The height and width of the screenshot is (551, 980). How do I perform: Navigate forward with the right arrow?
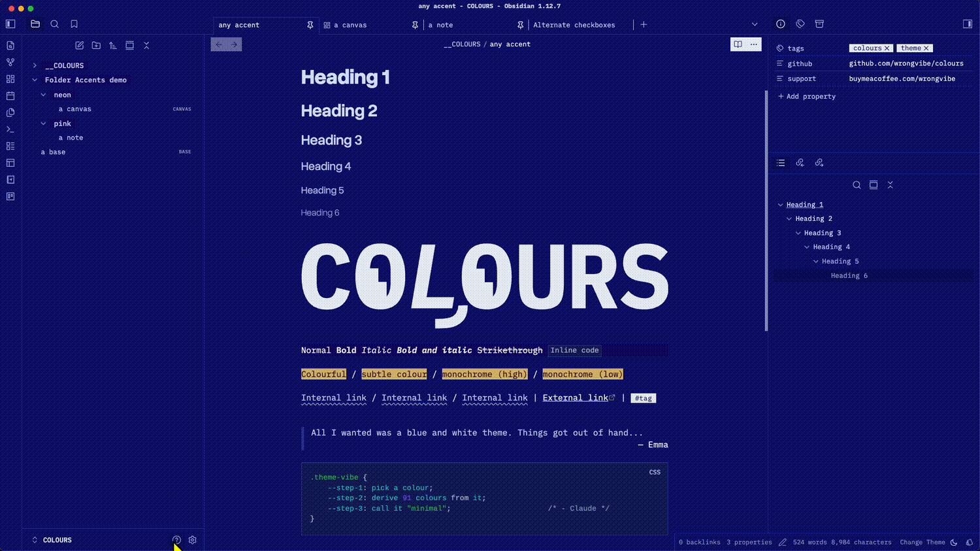pos(234,44)
